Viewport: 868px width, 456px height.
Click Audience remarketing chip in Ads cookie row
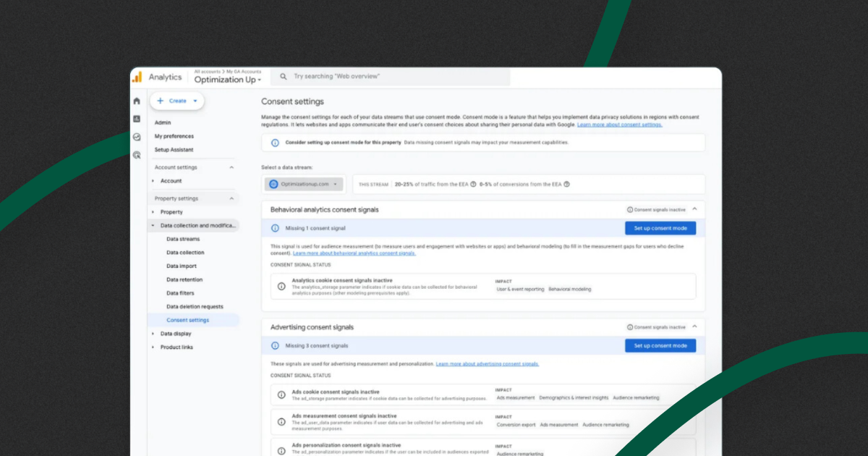pyautogui.click(x=636, y=398)
